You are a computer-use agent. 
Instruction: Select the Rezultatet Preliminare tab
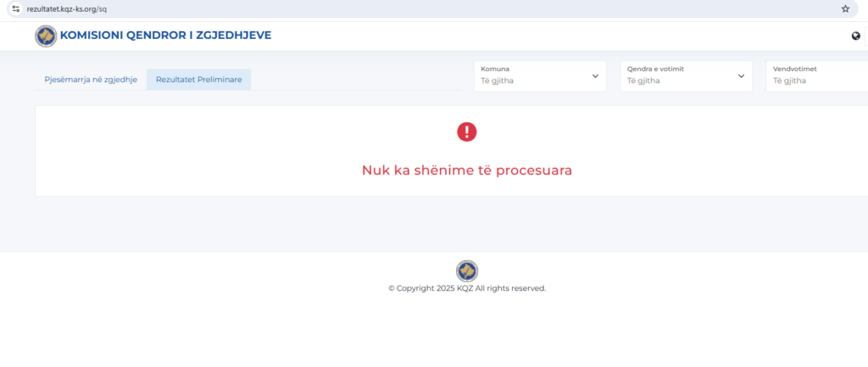click(198, 80)
